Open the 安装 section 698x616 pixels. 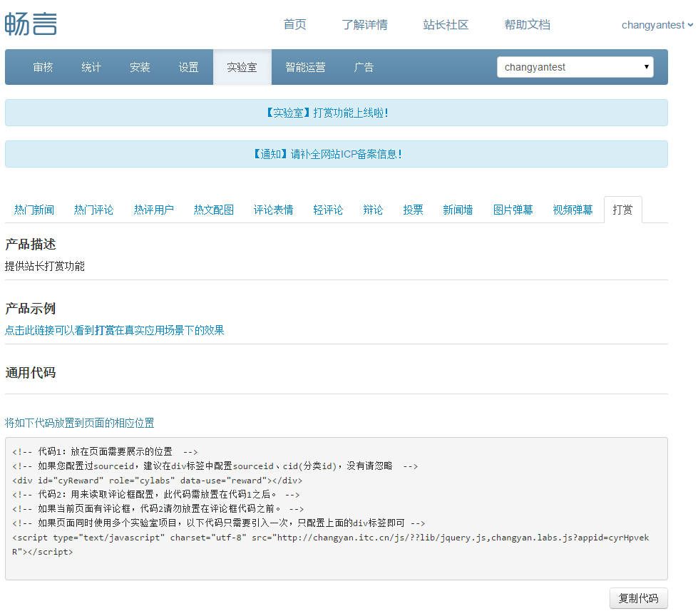(140, 67)
